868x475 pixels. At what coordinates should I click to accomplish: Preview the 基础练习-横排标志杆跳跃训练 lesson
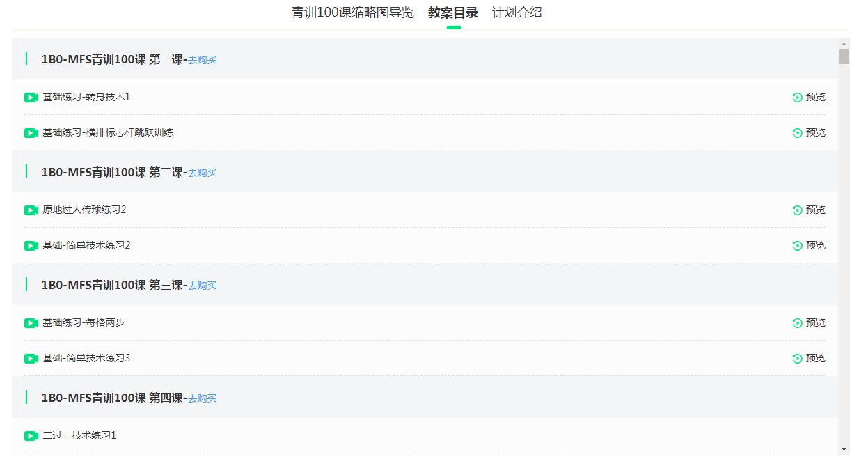[809, 133]
